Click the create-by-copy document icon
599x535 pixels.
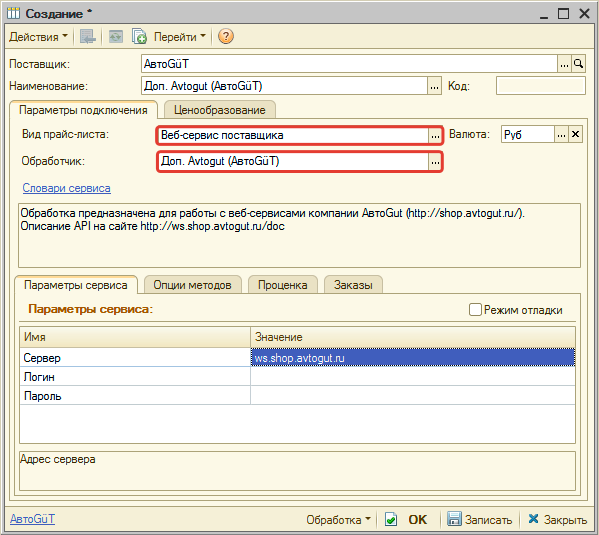[x=139, y=37]
